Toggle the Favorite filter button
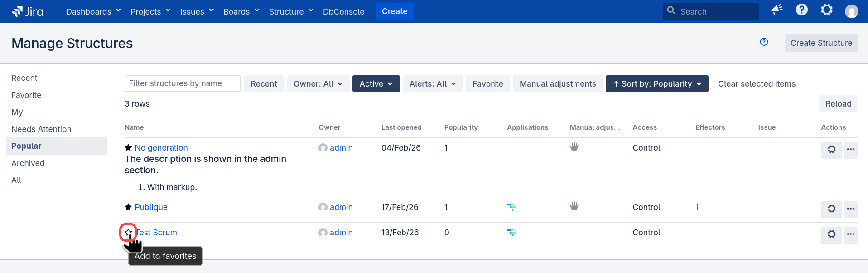This screenshot has height=273, width=868. 488,84
